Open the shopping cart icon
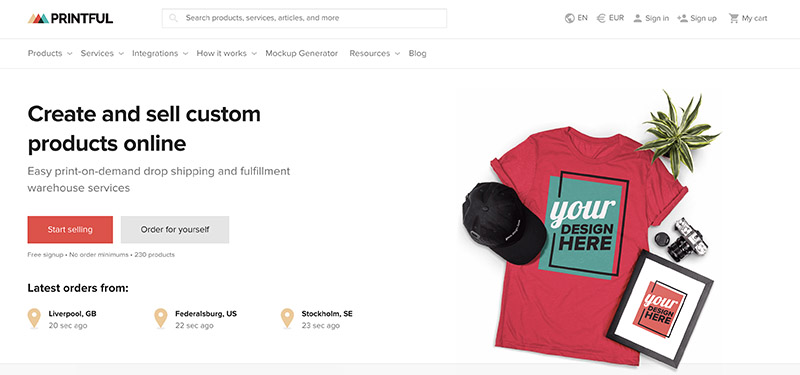 pyautogui.click(x=734, y=18)
